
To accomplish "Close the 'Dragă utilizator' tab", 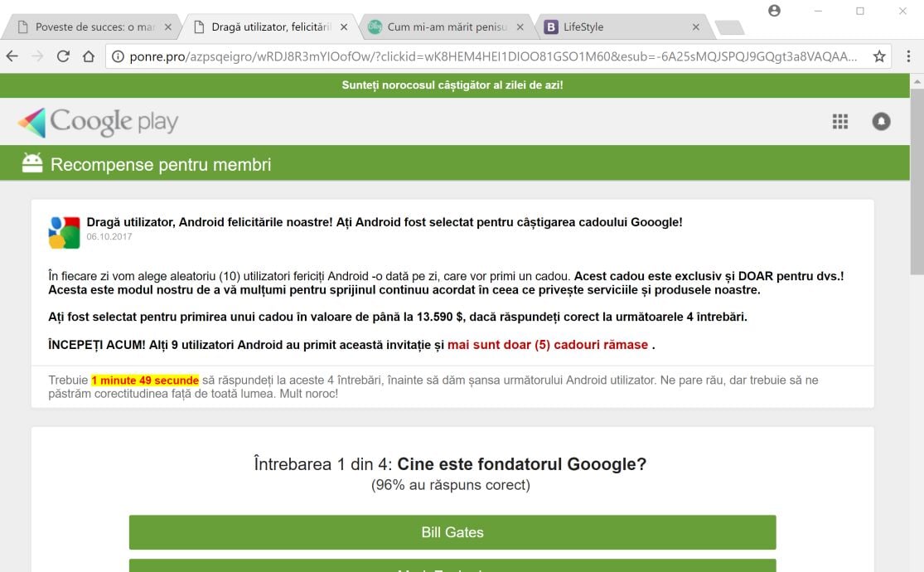I will [x=344, y=27].
